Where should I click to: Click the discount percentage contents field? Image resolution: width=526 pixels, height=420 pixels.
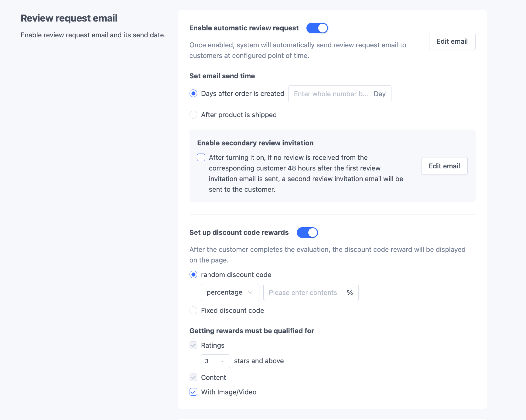pos(303,292)
